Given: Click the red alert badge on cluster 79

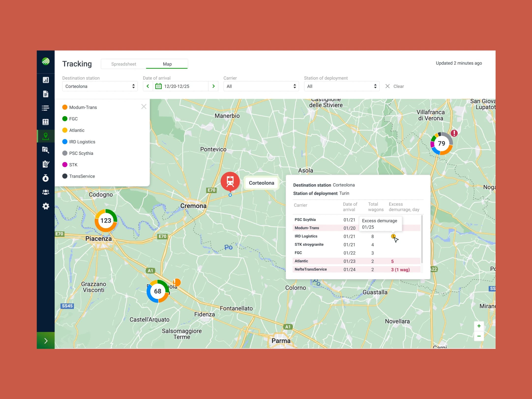Looking at the screenshot, I should tap(454, 133).
